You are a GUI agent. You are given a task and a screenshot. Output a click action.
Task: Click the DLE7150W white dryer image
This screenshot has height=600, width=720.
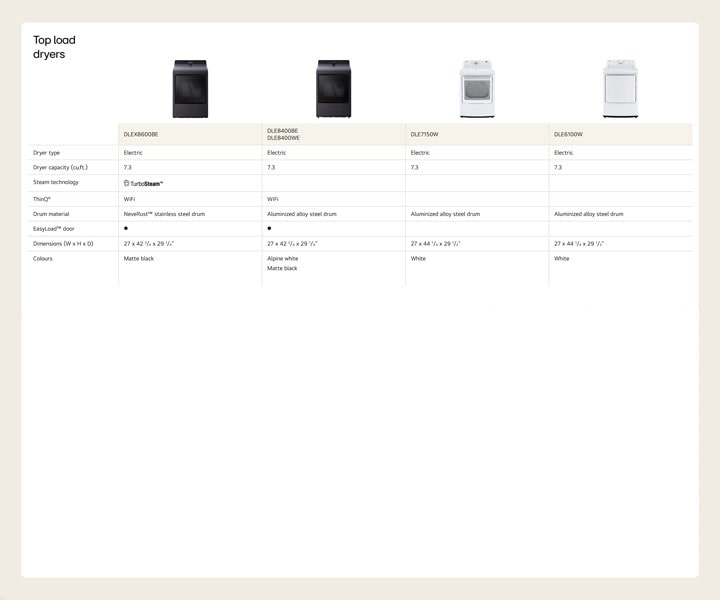click(x=477, y=89)
